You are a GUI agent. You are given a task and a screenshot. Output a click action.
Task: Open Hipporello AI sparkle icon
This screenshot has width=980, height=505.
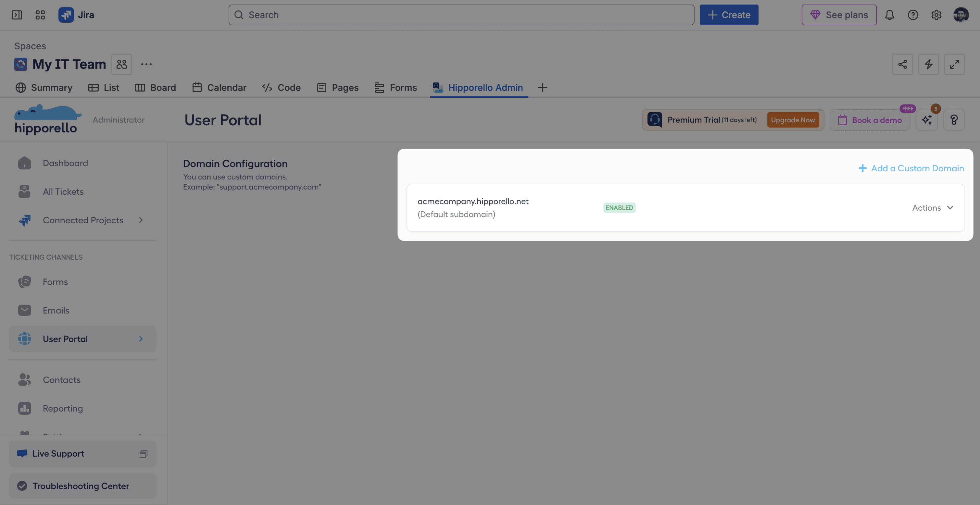(x=927, y=120)
